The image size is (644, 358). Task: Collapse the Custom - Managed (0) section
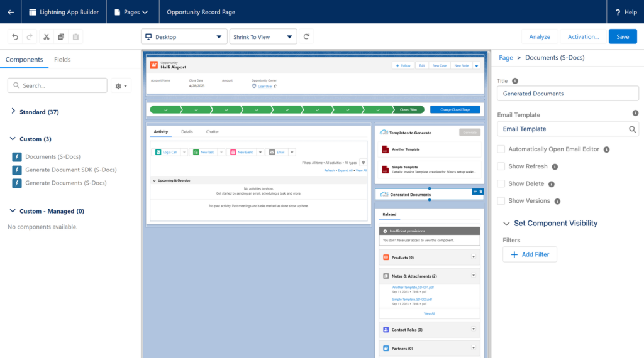(13, 211)
